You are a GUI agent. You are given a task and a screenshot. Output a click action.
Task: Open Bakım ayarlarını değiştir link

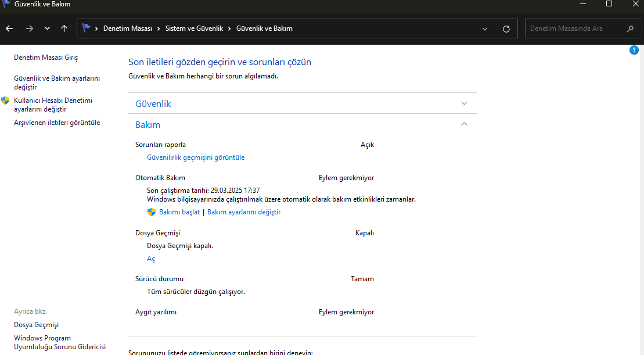click(x=244, y=212)
